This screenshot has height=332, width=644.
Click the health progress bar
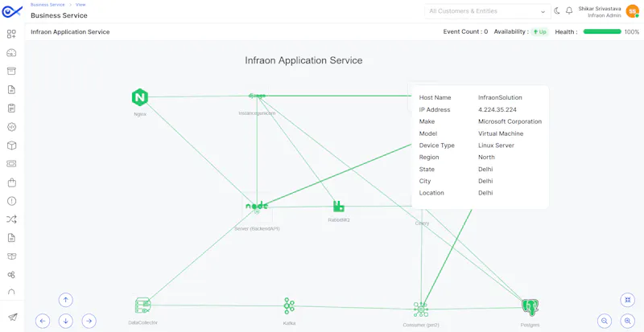click(602, 31)
